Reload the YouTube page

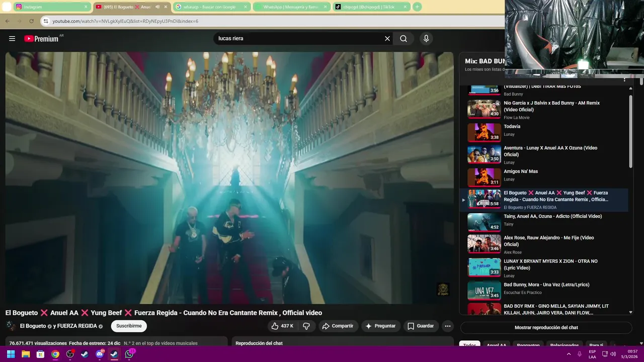(x=31, y=21)
